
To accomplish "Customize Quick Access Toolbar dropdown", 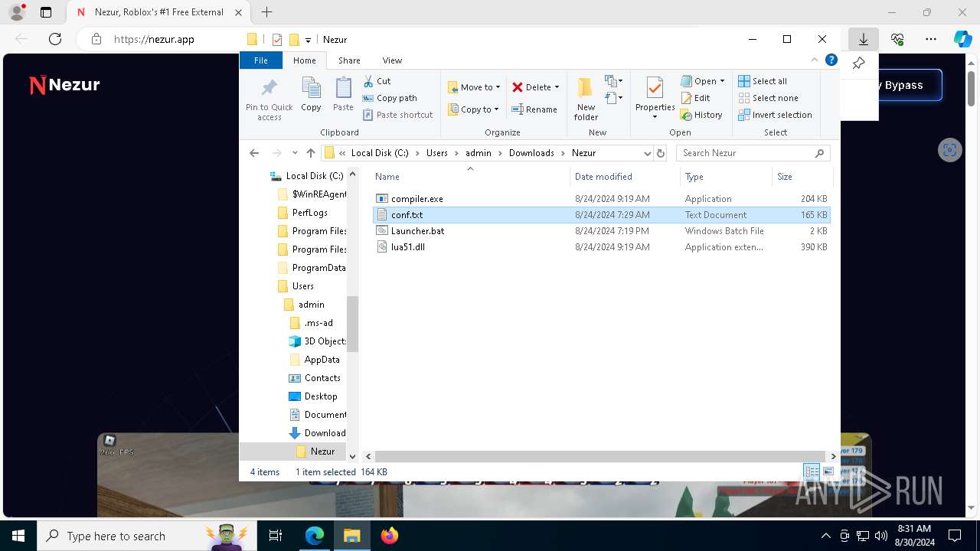I will click(308, 40).
